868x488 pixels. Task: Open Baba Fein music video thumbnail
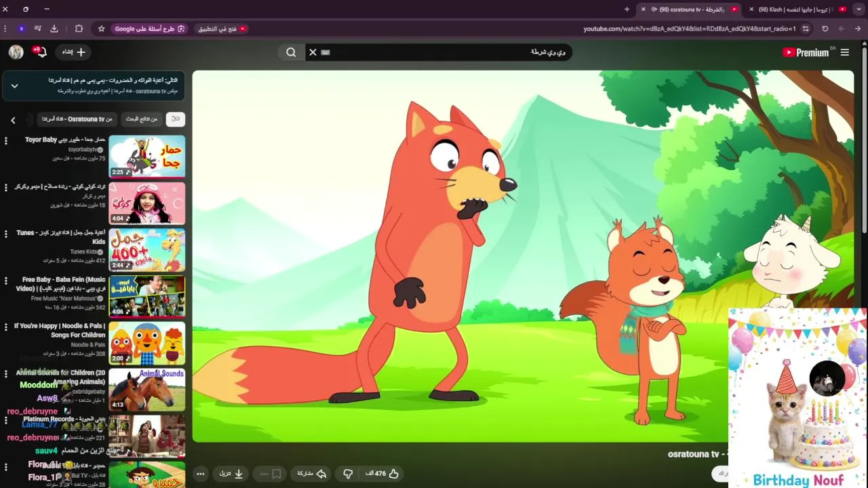point(147,296)
